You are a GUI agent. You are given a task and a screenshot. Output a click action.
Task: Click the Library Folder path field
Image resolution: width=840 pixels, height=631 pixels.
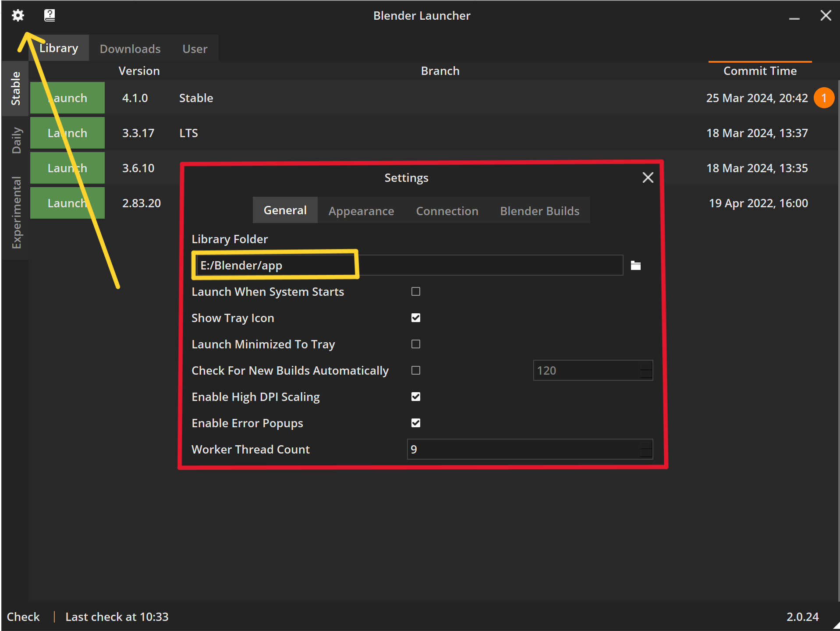click(x=410, y=265)
